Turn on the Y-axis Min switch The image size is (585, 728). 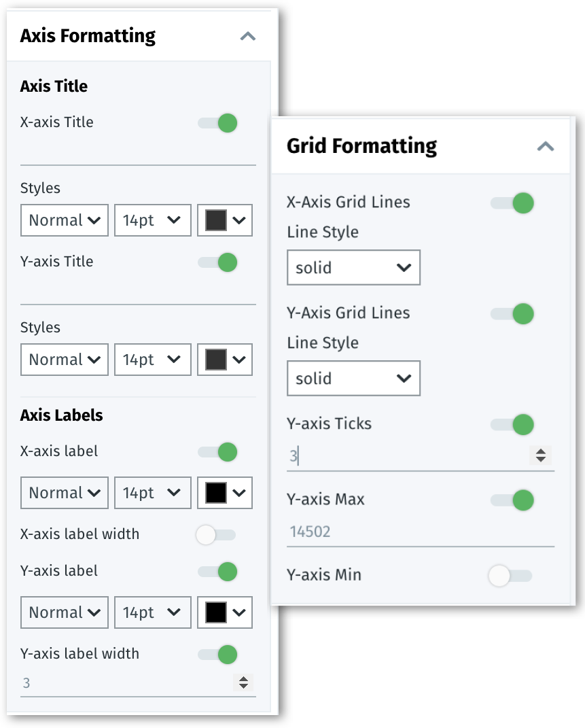click(510, 576)
